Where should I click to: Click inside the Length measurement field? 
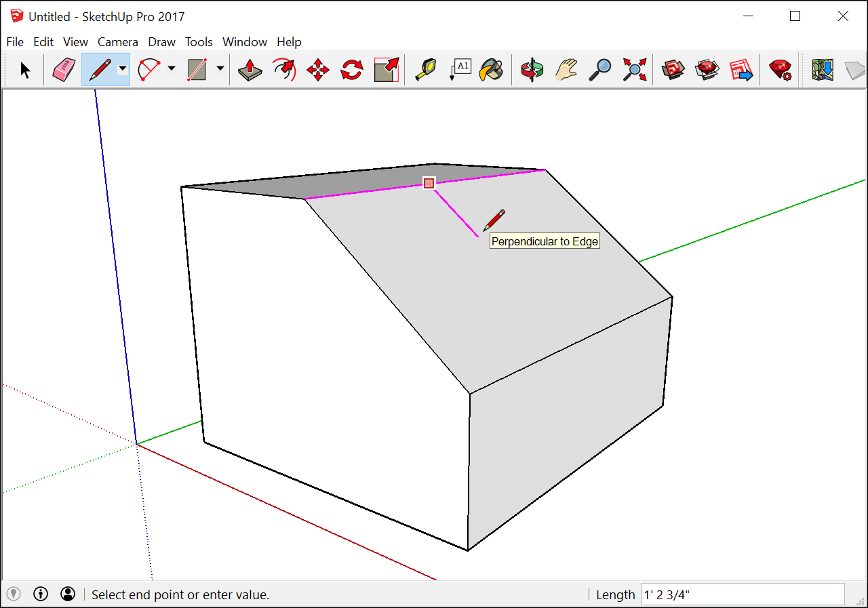click(x=743, y=594)
